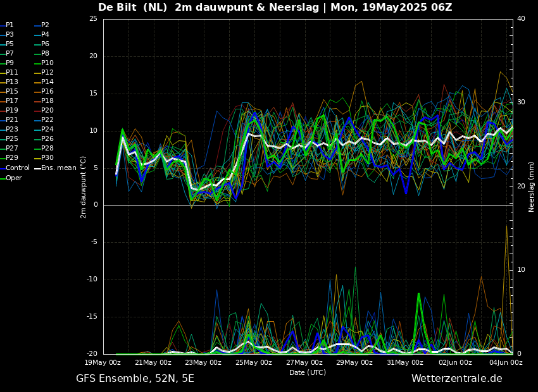
Task: Click the 'Neerslag (mm)' axis label
Action: click(531, 187)
